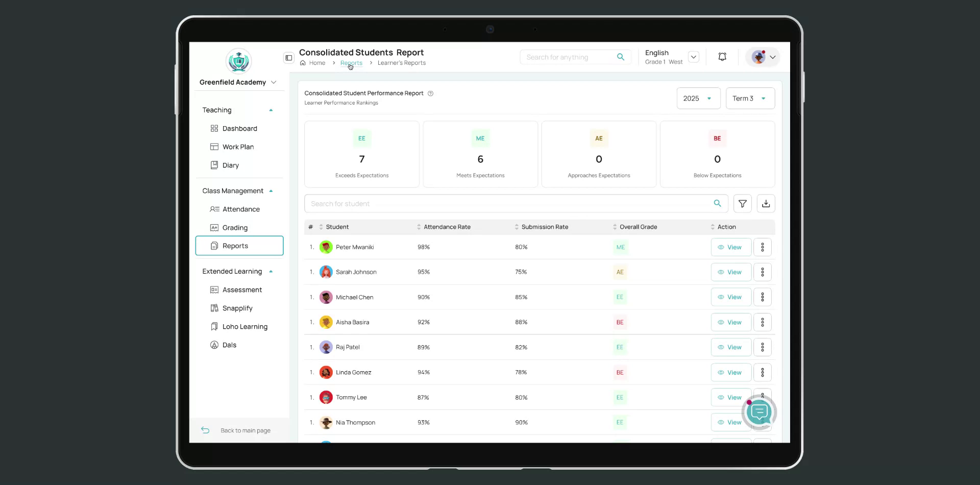Collapse the sidebar with the panel toggle icon
980x485 pixels.
(x=288, y=58)
